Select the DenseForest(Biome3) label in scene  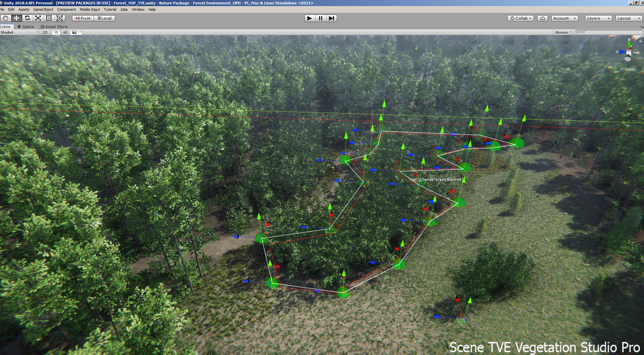pos(436,180)
